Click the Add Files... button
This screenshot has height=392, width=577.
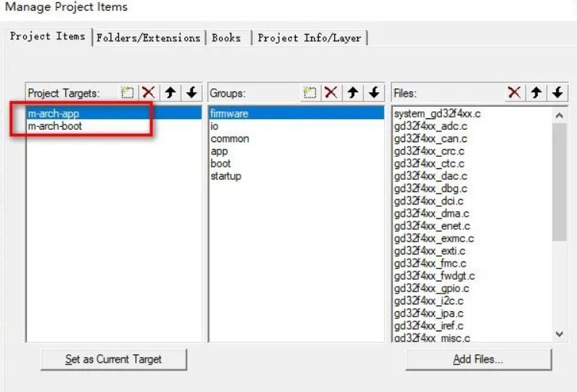[478, 360]
